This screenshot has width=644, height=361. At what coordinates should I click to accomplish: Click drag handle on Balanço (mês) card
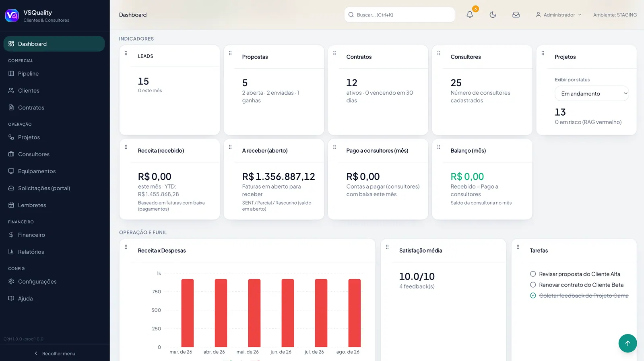point(439,147)
